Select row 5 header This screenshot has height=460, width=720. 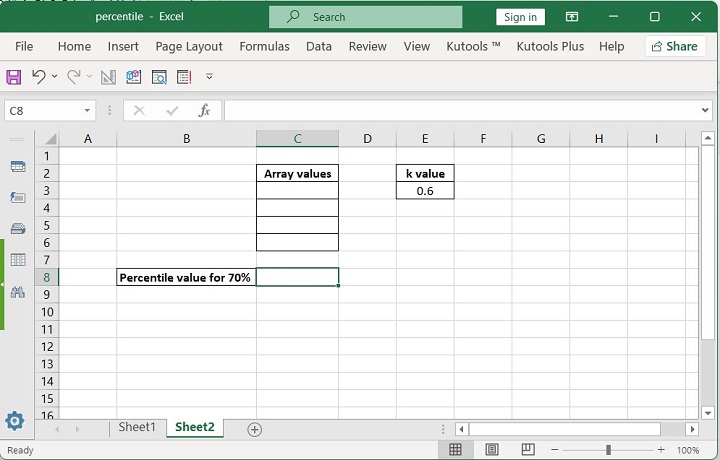click(x=47, y=225)
